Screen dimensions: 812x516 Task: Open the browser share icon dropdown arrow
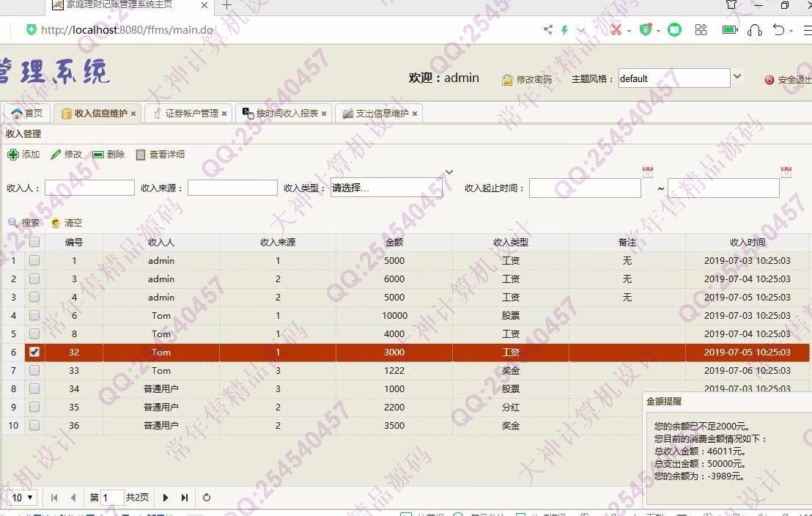(580, 30)
